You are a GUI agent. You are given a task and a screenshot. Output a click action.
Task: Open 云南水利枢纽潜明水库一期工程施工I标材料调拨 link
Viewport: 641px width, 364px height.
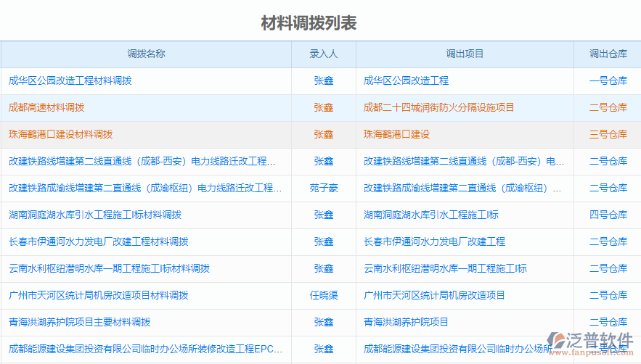pos(110,268)
